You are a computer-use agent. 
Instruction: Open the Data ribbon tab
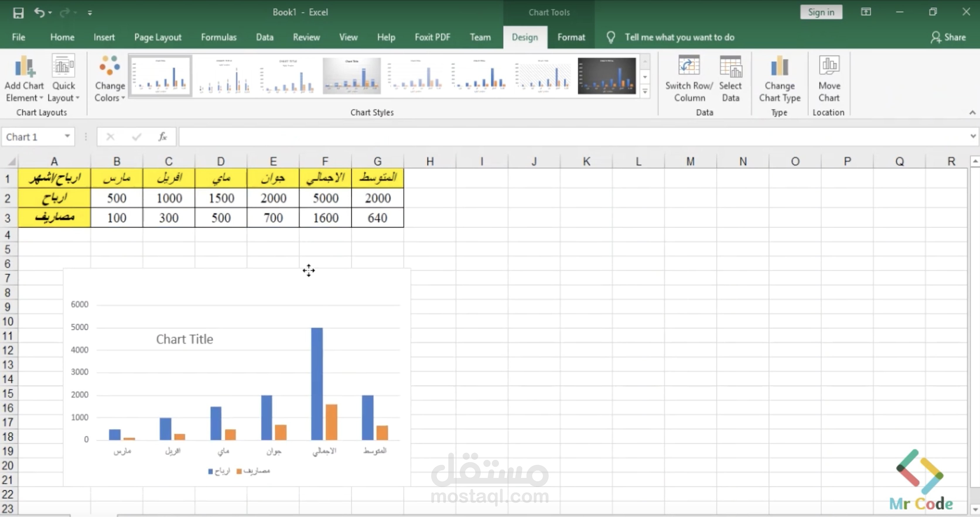click(x=264, y=37)
